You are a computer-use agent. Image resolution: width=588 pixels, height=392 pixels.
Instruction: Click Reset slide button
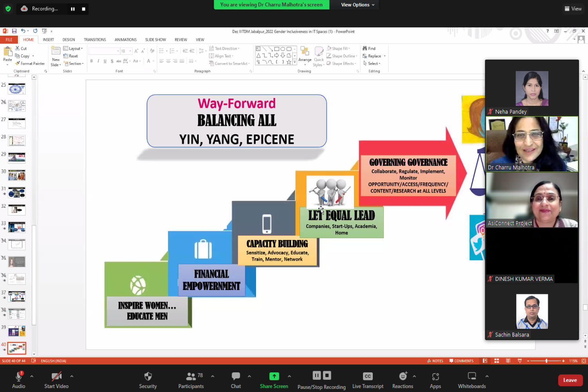click(x=71, y=56)
